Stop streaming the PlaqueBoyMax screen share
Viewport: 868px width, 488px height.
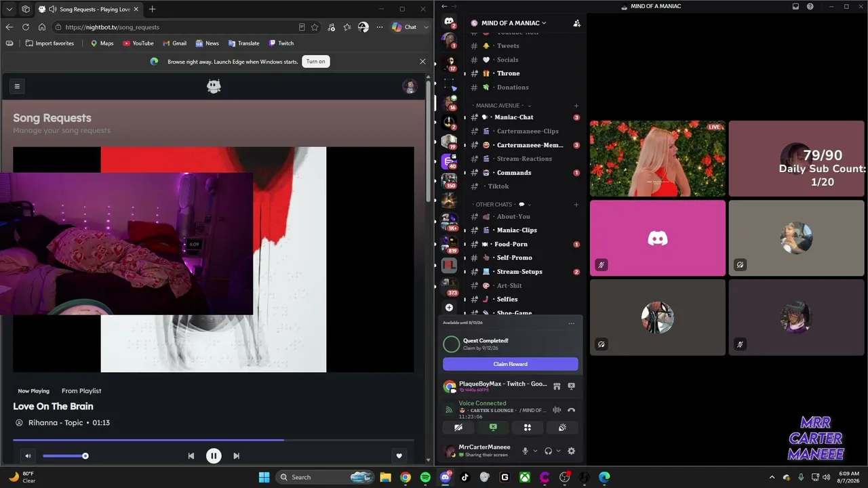[571, 386]
